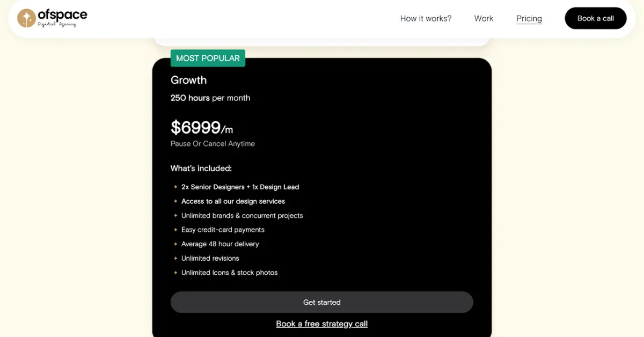The height and width of the screenshot is (337, 644).
Task: Click the MOST POPULAR badge
Action: pos(208,58)
